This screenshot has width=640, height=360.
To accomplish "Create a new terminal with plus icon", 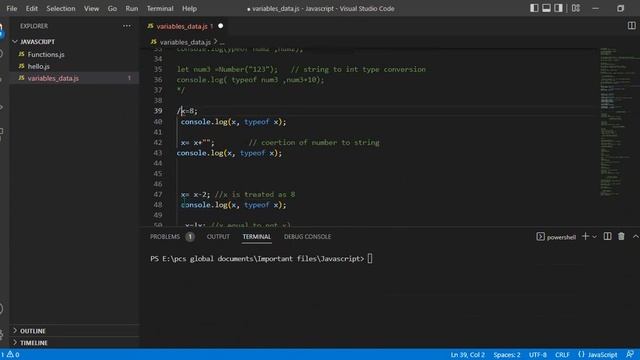I will coord(585,236).
